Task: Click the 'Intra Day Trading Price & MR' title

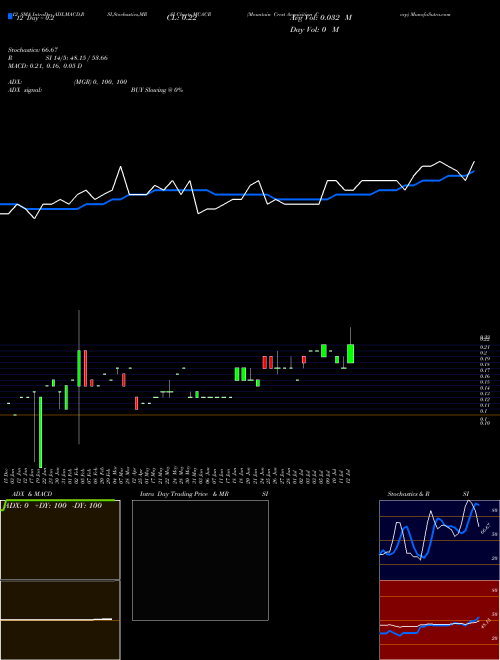Action: pos(185,494)
